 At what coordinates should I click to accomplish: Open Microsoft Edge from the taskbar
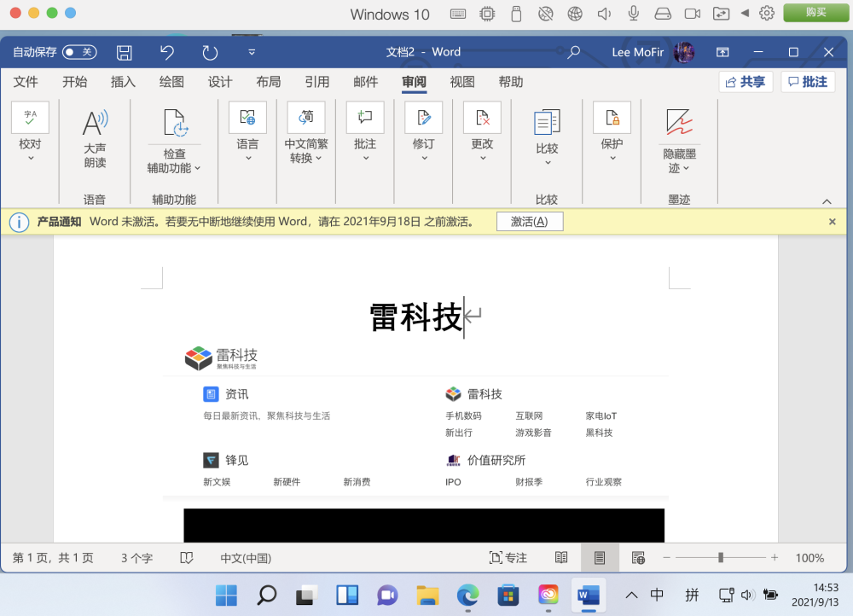tap(467, 595)
